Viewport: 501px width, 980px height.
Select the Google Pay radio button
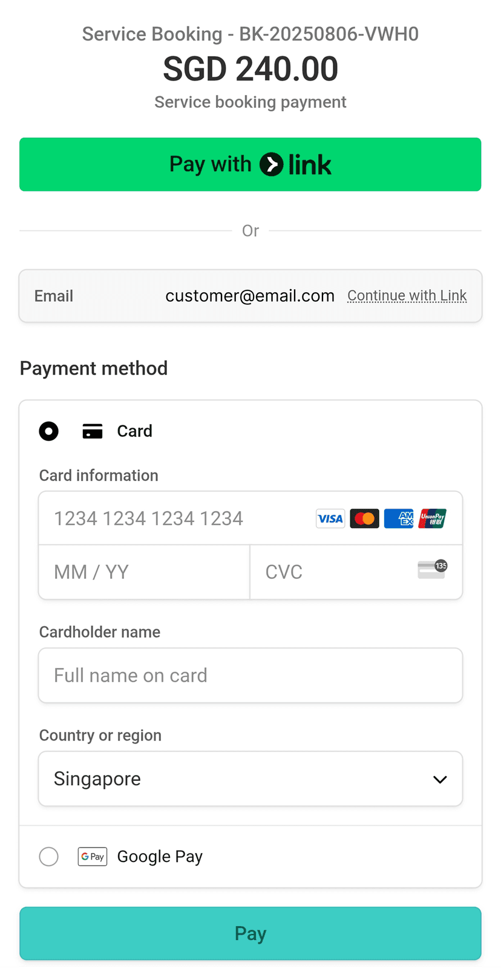click(x=49, y=856)
